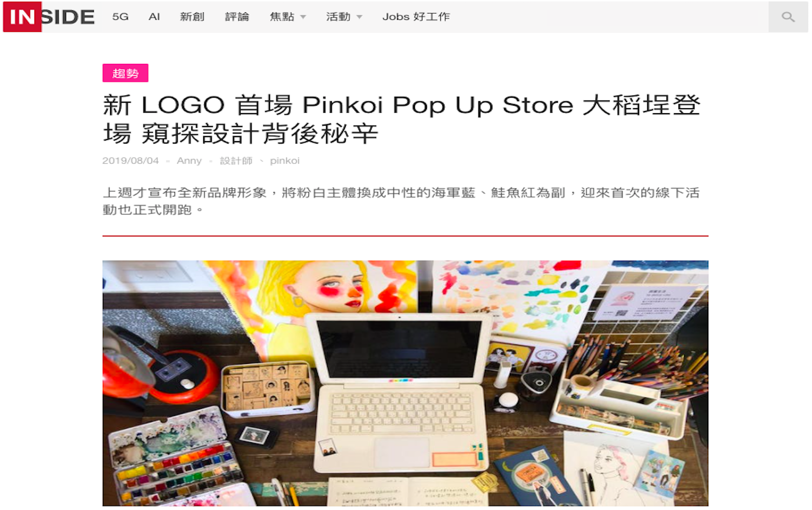Open the search magnifier icon

tap(788, 17)
